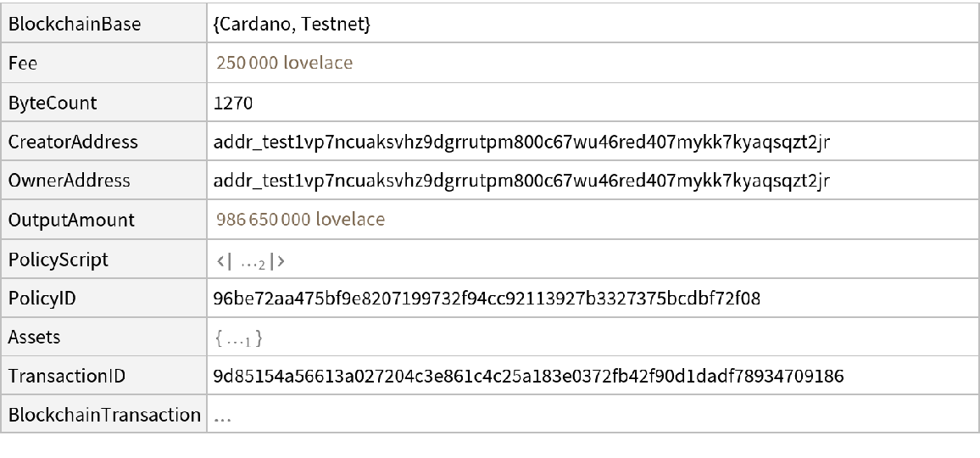Click the ByteCount row label

click(x=53, y=103)
